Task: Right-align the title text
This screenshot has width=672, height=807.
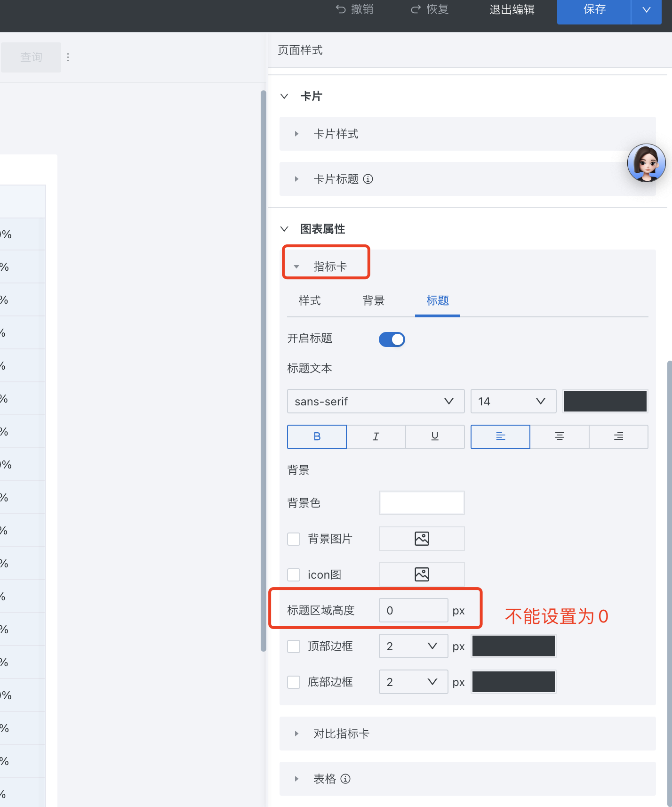Action: (x=618, y=437)
